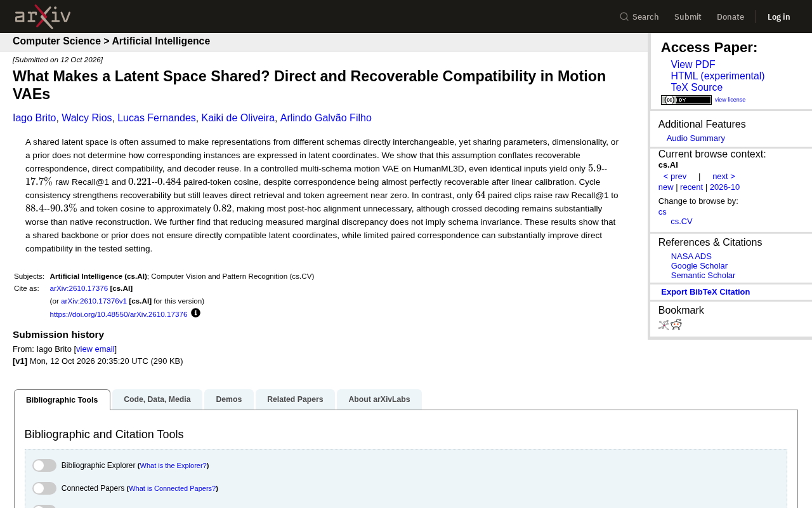812x508 pixels.
Task: Download TeX Source
Action: click(697, 88)
